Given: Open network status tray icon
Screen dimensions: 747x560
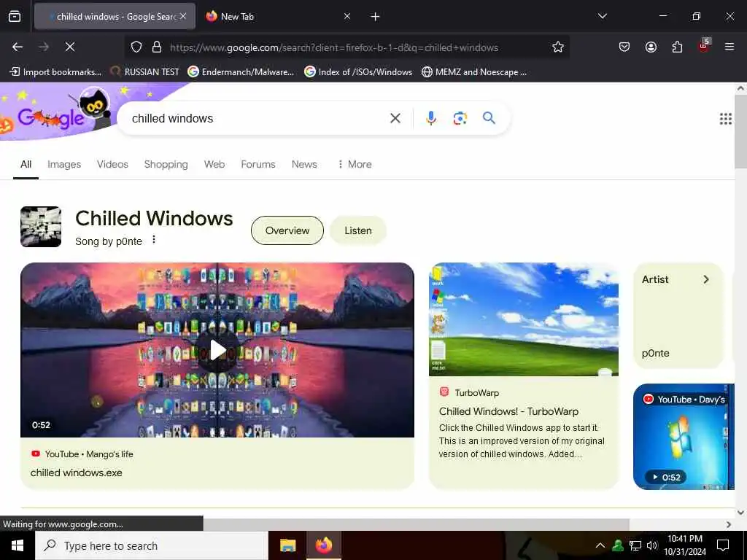Looking at the screenshot, I should point(635,545).
